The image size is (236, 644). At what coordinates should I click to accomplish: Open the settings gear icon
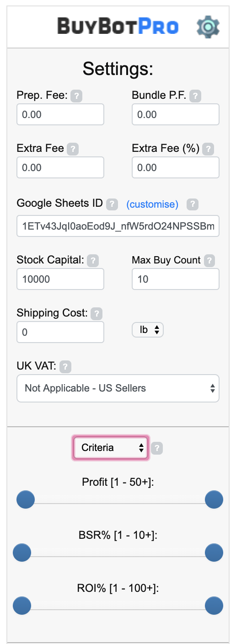click(208, 27)
